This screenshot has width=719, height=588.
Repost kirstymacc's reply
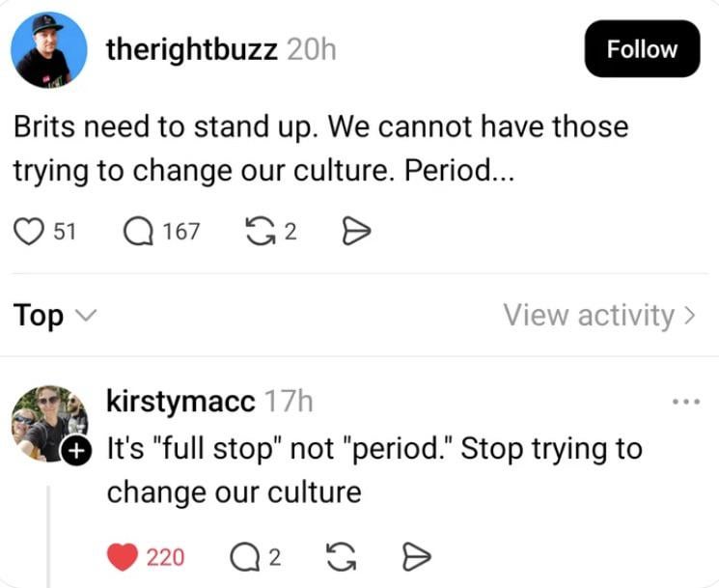click(x=340, y=557)
